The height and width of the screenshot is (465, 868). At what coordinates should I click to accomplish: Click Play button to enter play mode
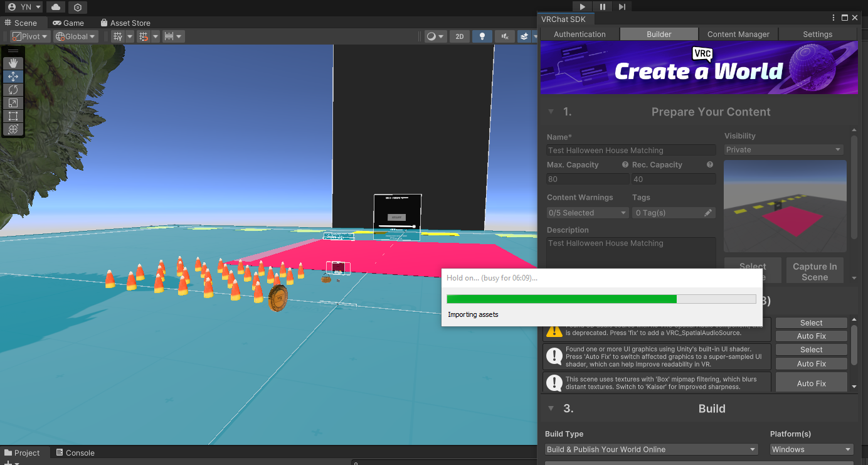pyautogui.click(x=583, y=7)
